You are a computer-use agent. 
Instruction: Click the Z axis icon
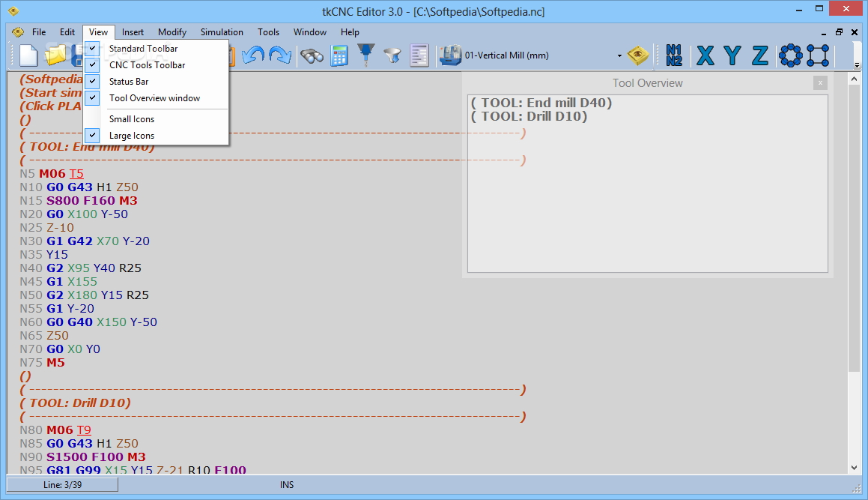(759, 55)
